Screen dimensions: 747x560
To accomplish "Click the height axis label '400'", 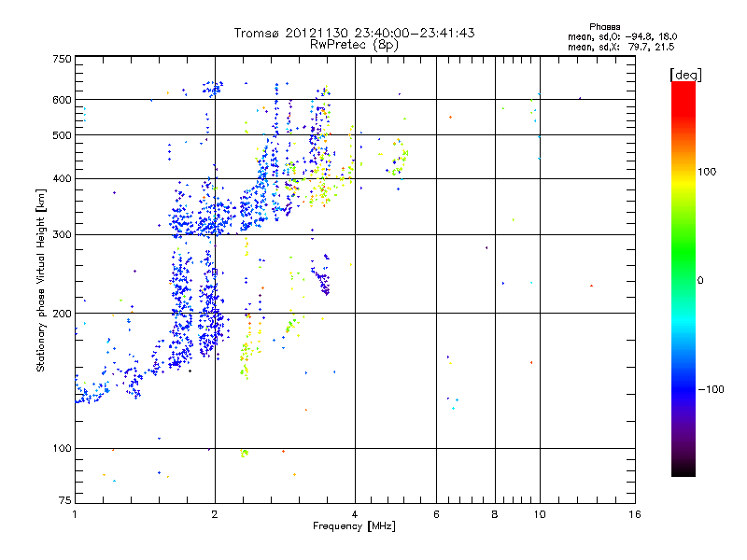I will [x=62, y=179].
